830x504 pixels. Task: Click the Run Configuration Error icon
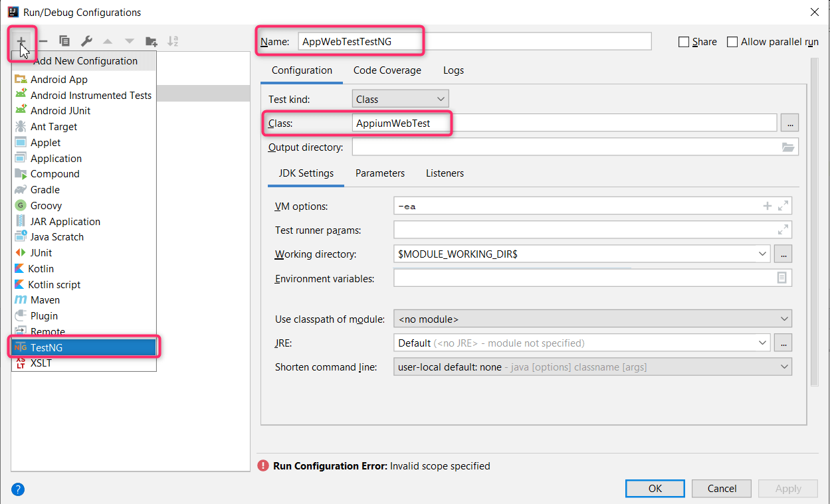click(263, 465)
